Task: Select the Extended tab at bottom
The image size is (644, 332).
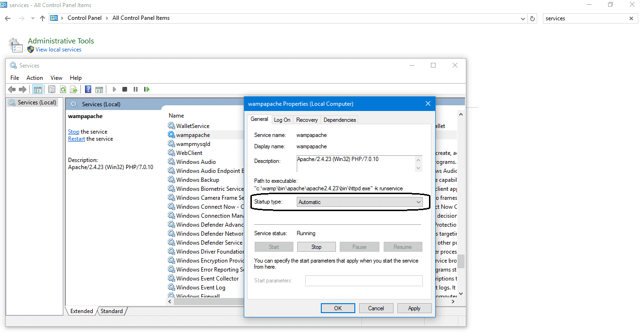Action: pyautogui.click(x=81, y=311)
